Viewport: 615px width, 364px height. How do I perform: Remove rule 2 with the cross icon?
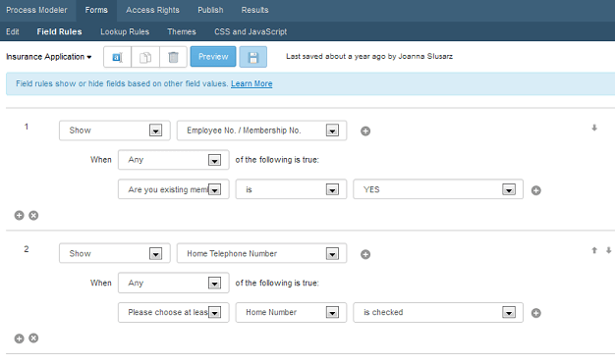pyautogui.click(x=33, y=338)
